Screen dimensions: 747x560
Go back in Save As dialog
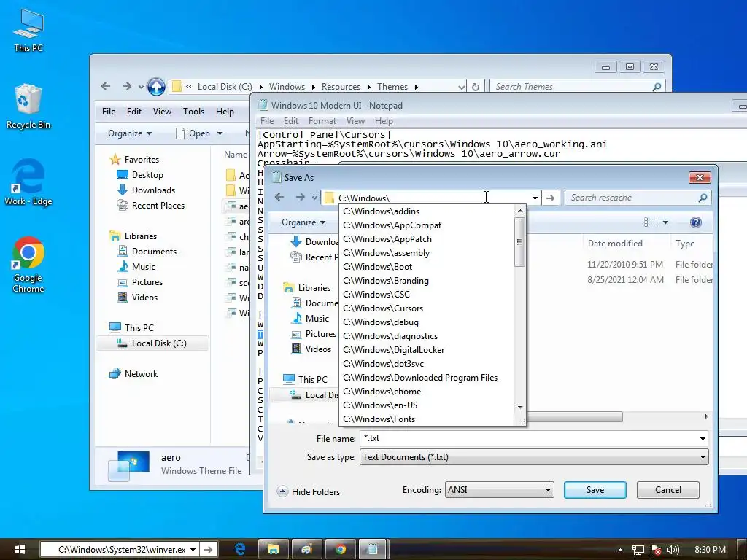coord(279,197)
